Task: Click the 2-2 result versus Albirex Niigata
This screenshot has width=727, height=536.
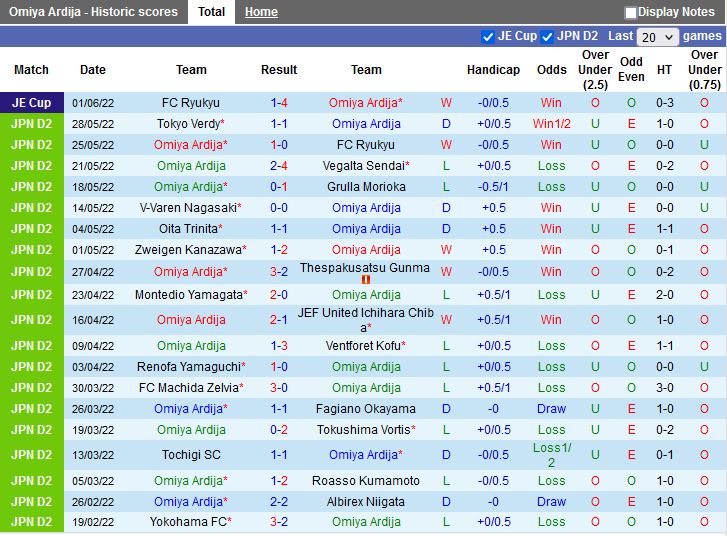Action: tap(279, 501)
